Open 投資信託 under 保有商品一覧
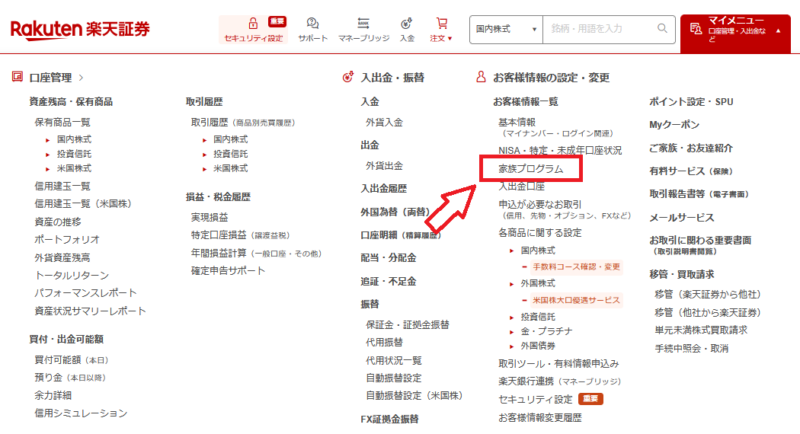Viewport: 800px width, 434px height. click(74, 154)
